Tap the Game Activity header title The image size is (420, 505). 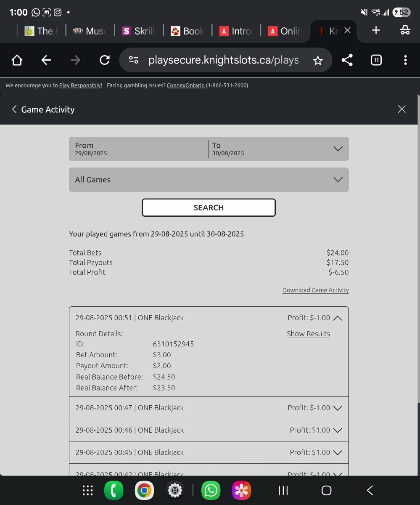pos(48,109)
